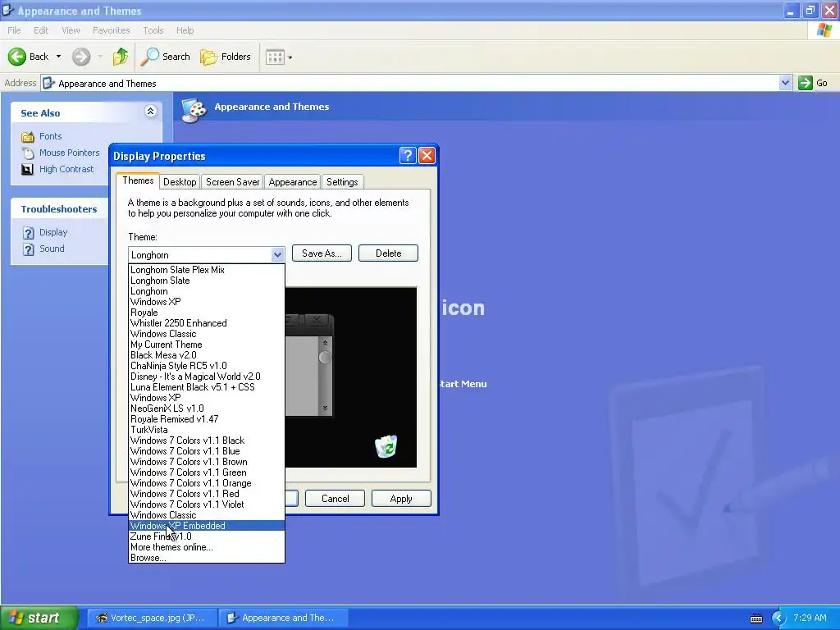Choose Windows 7 Colors v1.1 Violet
The image size is (840, 630).
[x=207, y=504]
